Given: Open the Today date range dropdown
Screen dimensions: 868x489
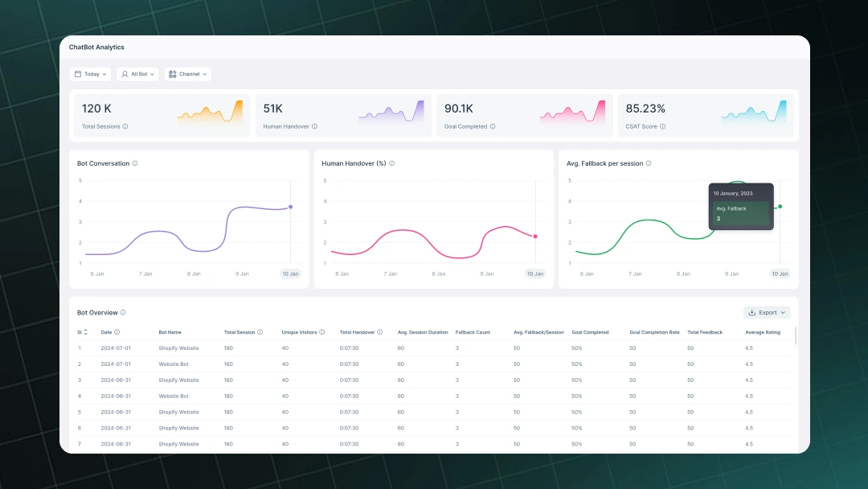Looking at the screenshot, I should pos(90,74).
